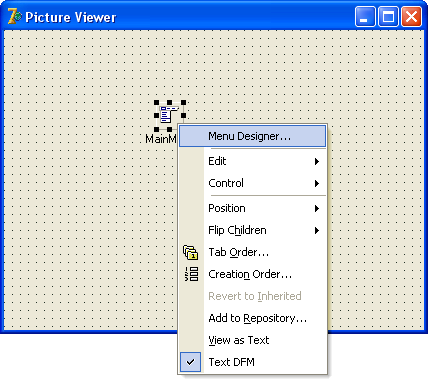
Task: Open the Menu Designer entry
Action: pyautogui.click(x=252, y=136)
